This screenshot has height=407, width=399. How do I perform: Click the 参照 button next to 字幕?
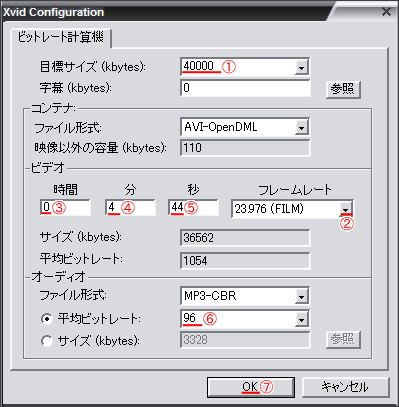click(343, 89)
